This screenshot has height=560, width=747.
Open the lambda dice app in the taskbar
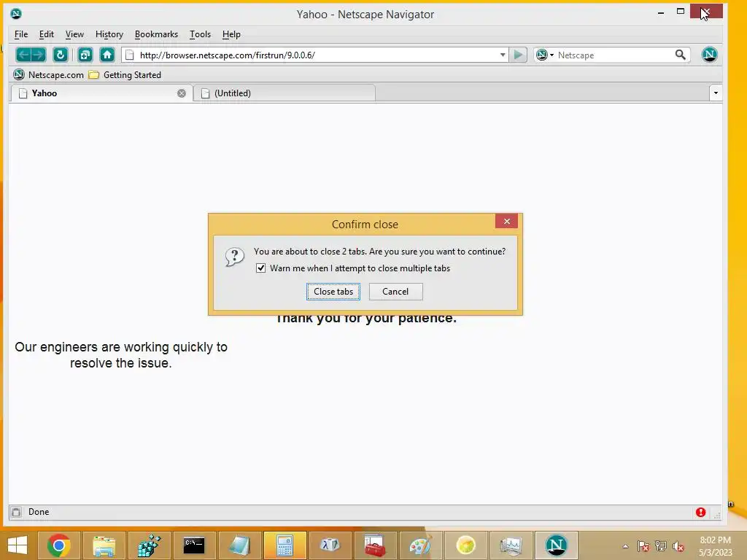coord(330,545)
